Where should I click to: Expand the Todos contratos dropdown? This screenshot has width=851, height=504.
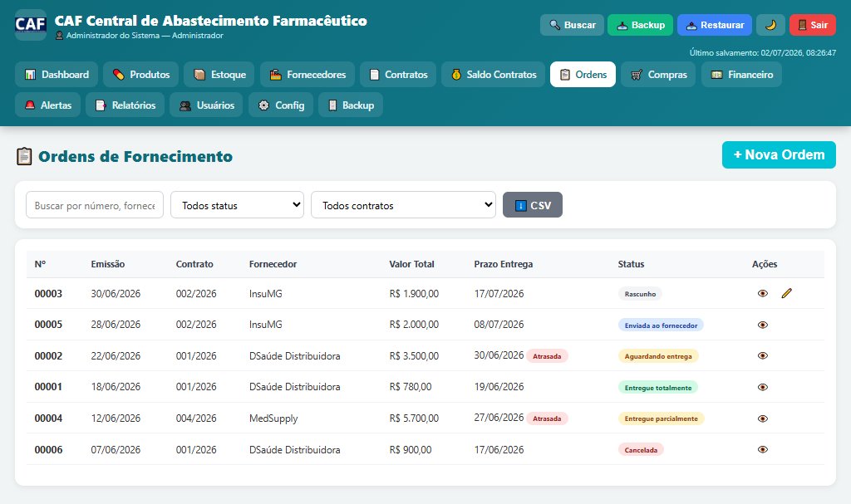pos(403,205)
